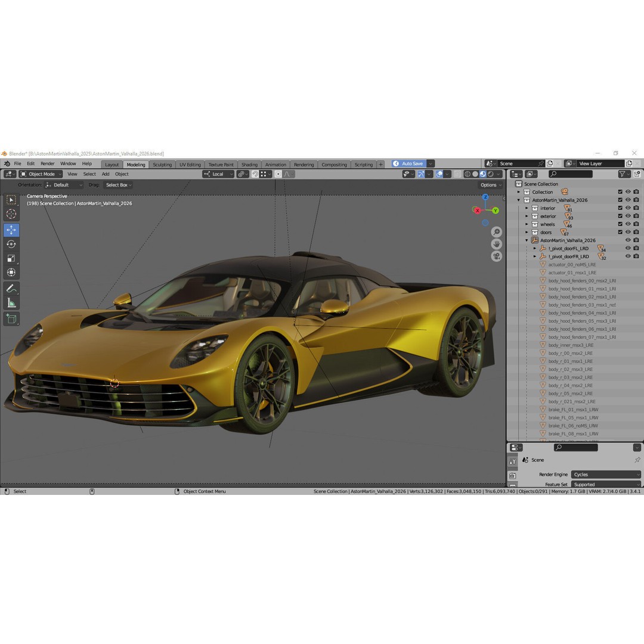Expand the wheels collection
644x644 pixels.
point(527,224)
